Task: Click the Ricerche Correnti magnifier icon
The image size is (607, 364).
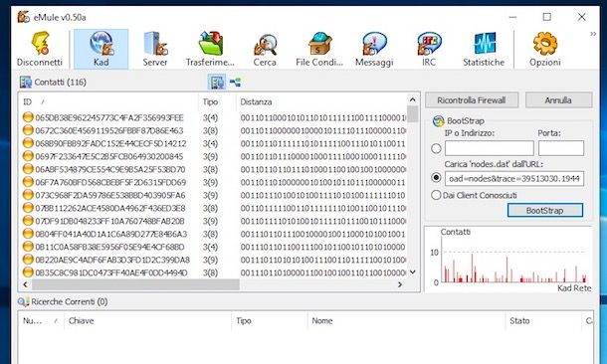Action: (x=23, y=301)
